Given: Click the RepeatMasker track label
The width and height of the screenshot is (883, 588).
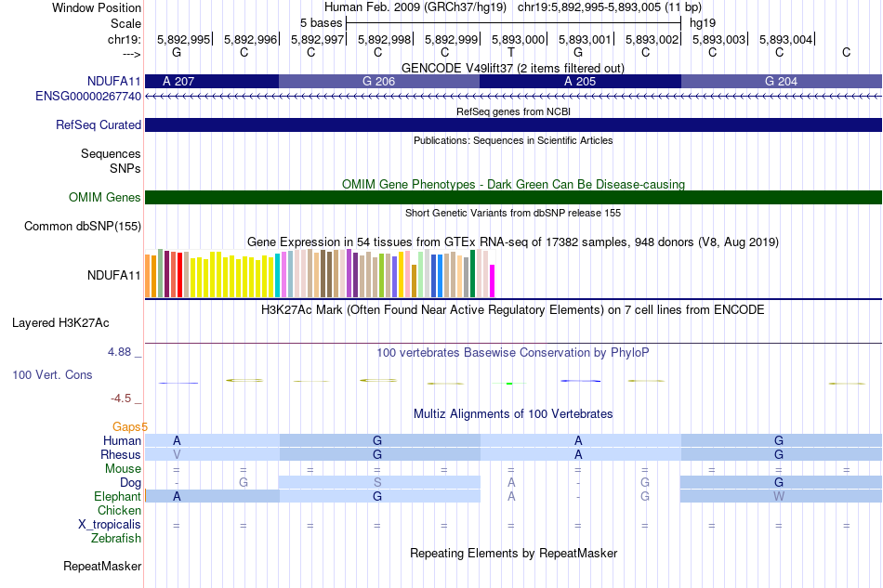Looking at the screenshot, I should 102,566.
